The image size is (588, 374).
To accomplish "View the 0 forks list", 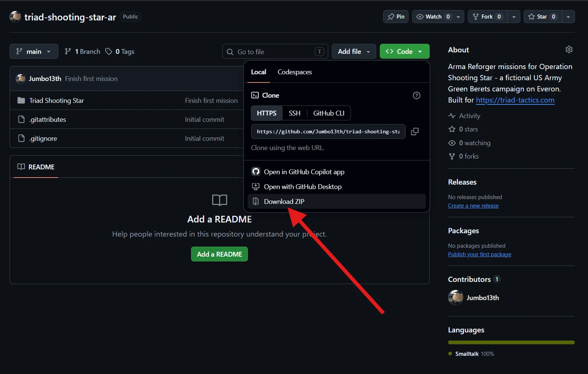I will point(463,156).
